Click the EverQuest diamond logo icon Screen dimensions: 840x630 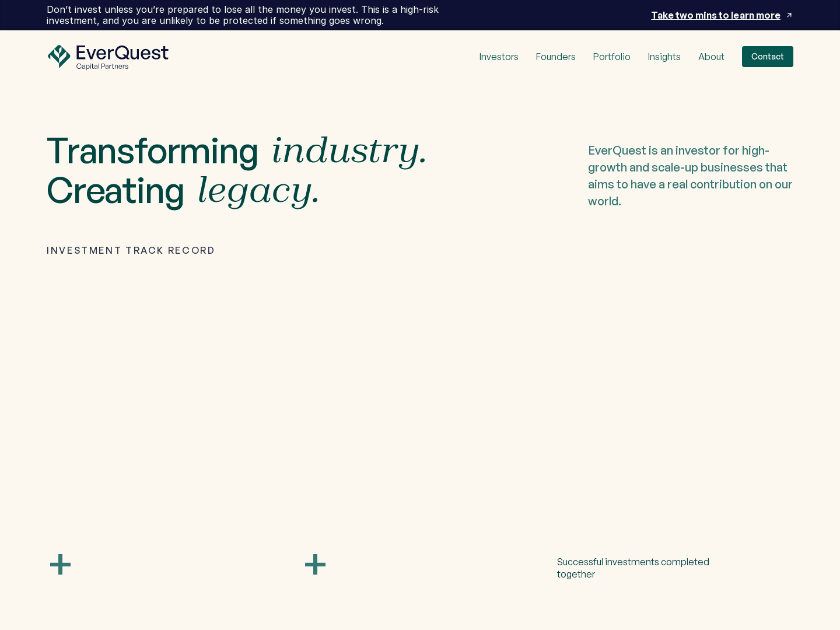[60, 56]
